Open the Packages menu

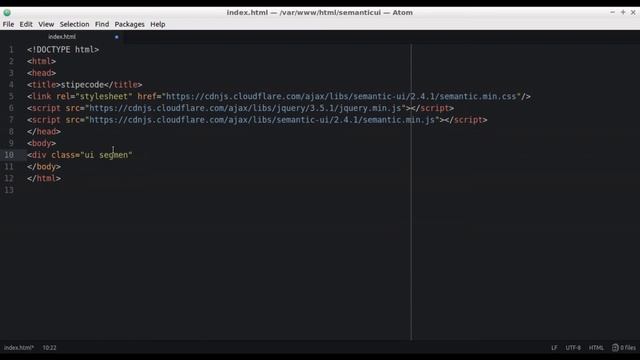click(x=129, y=24)
